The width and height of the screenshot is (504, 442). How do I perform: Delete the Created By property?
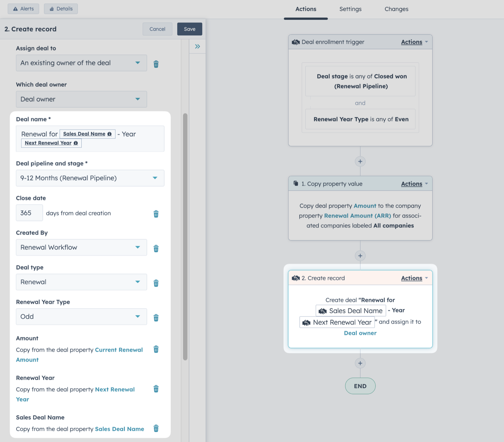[x=156, y=248]
